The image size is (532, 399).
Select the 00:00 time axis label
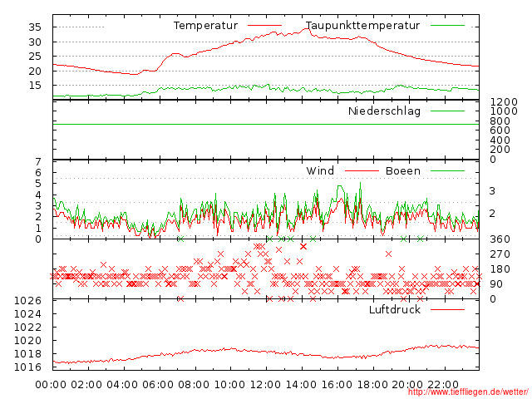click(52, 384)
